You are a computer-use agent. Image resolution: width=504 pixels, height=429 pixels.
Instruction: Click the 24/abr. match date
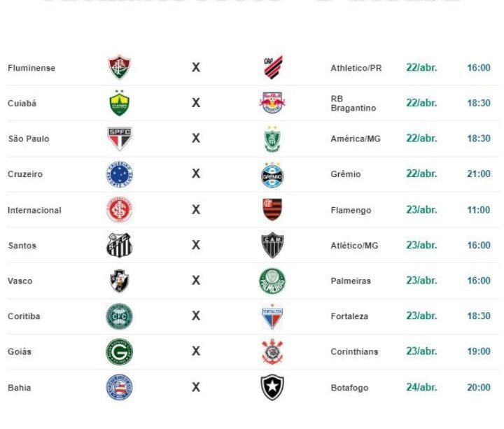(x=421, y=387)
